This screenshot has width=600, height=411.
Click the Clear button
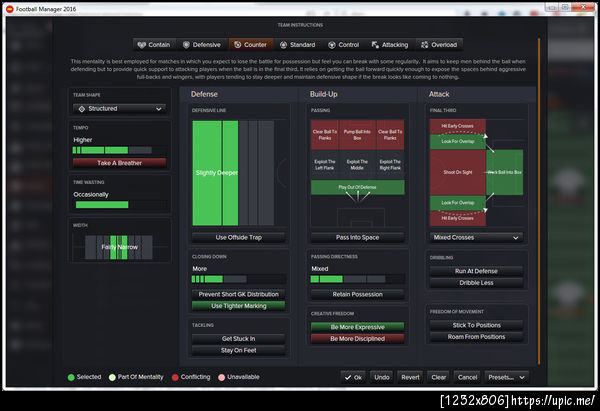[x=439, y=377]
